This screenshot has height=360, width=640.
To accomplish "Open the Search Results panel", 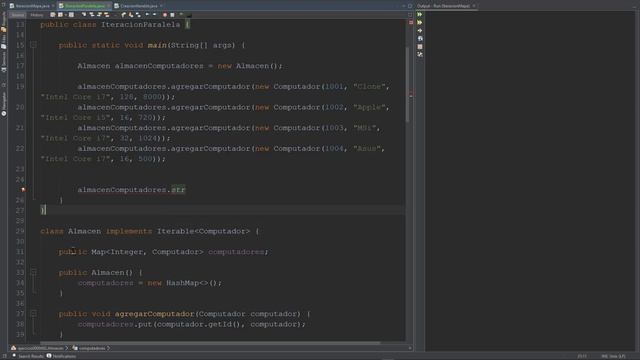I will pos(28,356).
